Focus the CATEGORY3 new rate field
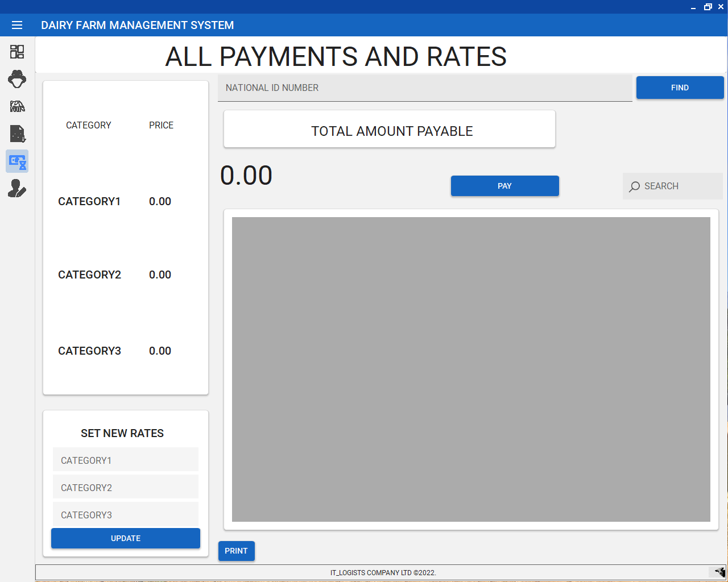 (x=126, y=514)
